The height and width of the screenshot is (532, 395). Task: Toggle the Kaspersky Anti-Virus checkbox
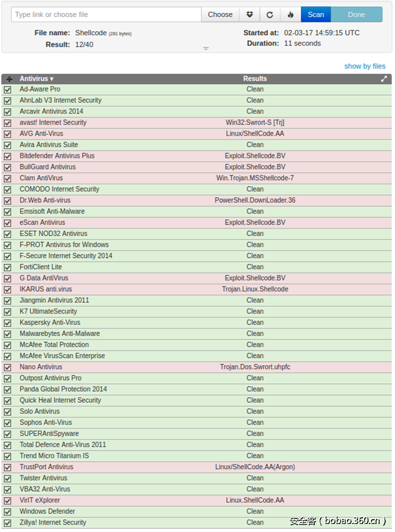click(x=7, y=323)
